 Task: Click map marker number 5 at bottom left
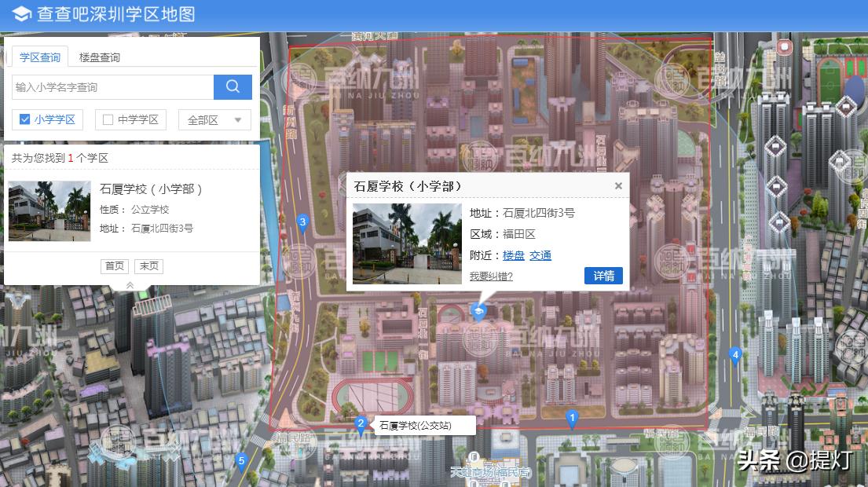(240, 462)
